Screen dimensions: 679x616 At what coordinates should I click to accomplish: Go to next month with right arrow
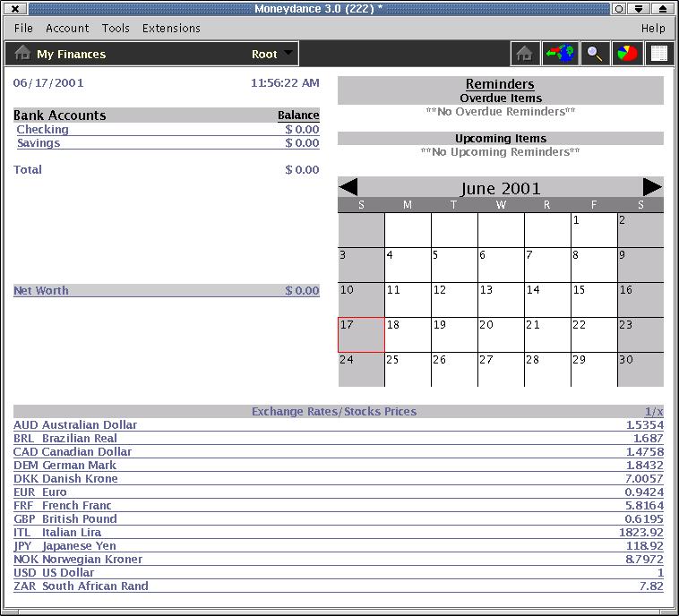tap(652, 187)
